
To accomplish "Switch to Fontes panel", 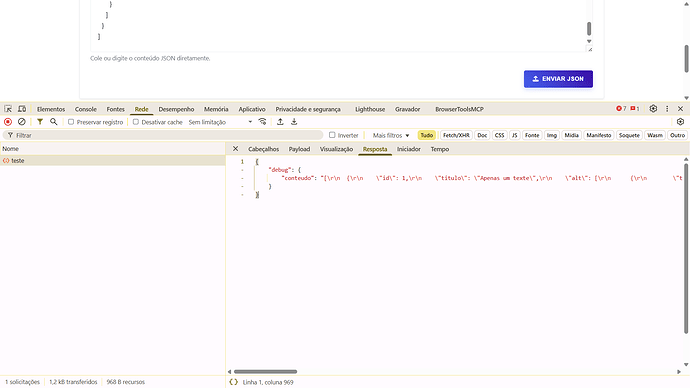I will pos(115,109).
